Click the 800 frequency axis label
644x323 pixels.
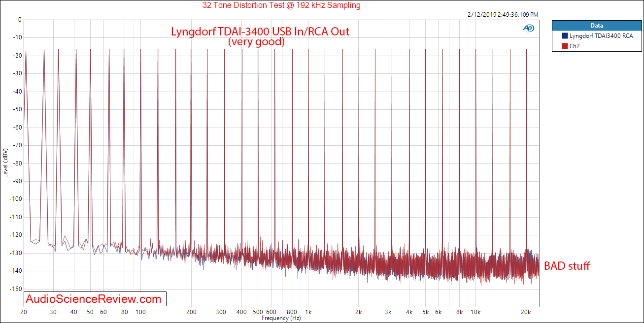click(292, 312)
